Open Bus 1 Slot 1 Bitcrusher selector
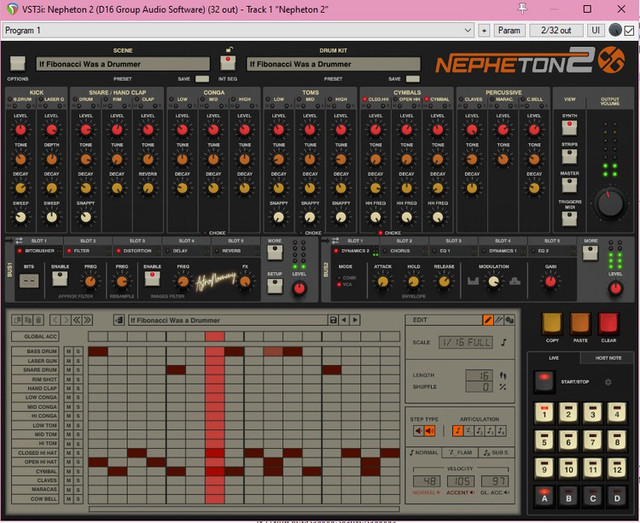 [39, 251]
